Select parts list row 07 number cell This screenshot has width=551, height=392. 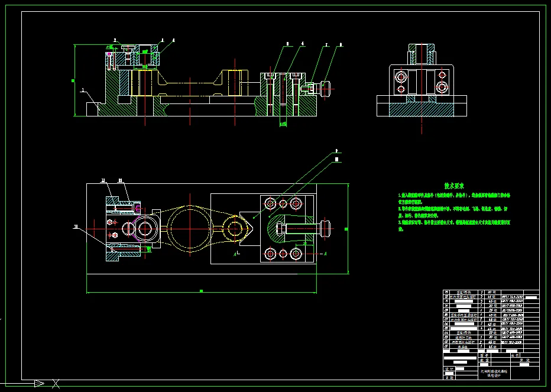pyautogui.click(x=446, y=319)
